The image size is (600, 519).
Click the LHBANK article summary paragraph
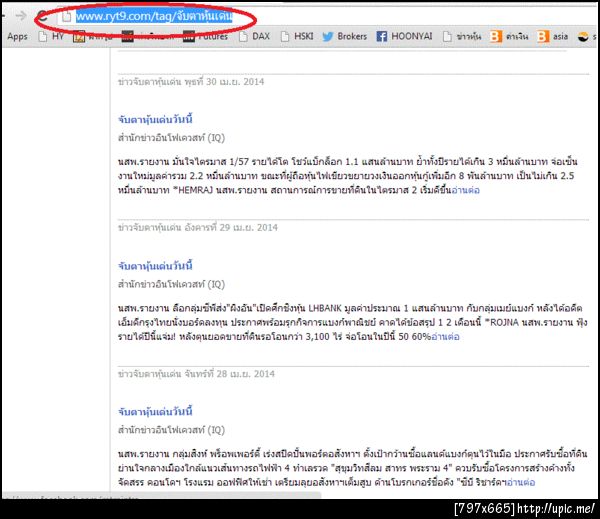(352, 323)
